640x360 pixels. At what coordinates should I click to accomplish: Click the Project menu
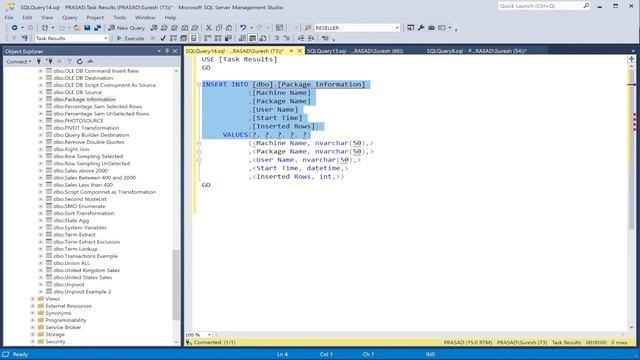[95, 18]
